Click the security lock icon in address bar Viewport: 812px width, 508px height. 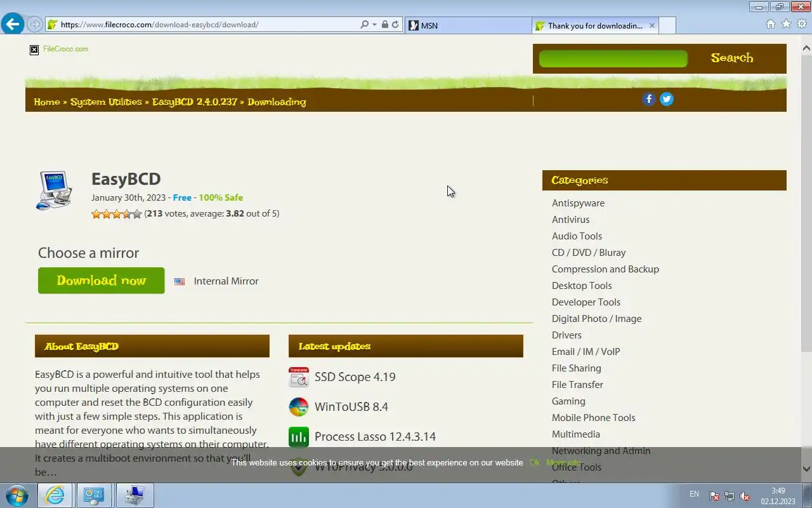384,25
